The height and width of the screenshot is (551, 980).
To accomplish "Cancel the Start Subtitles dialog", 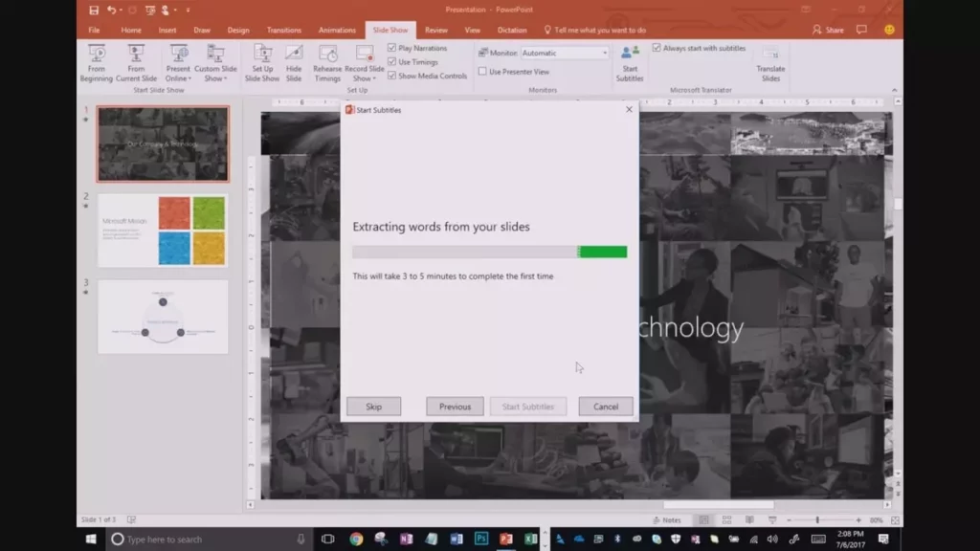I will [606, 406].
